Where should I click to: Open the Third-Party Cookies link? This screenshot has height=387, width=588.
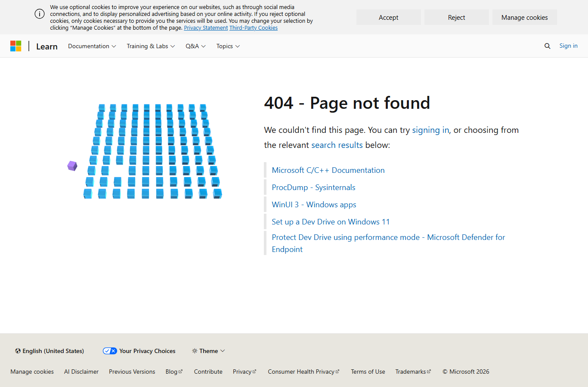[x=254, y=28]
